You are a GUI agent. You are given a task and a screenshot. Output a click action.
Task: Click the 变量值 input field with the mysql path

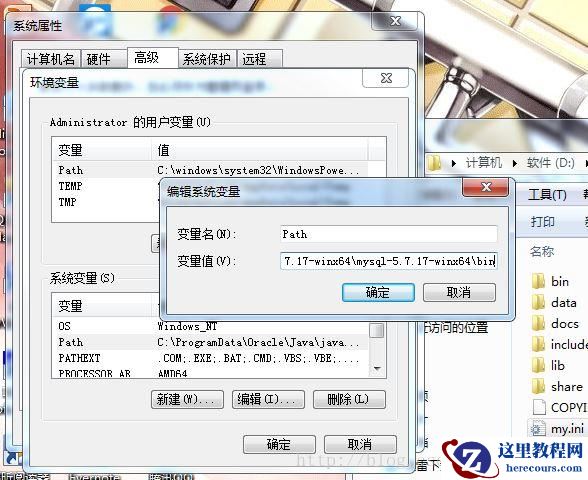(388, 261)
